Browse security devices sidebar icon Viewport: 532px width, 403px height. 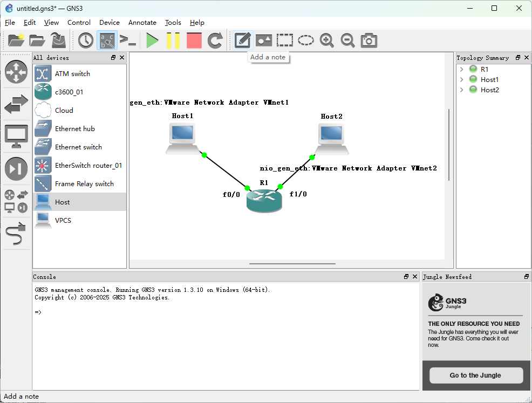16,169
